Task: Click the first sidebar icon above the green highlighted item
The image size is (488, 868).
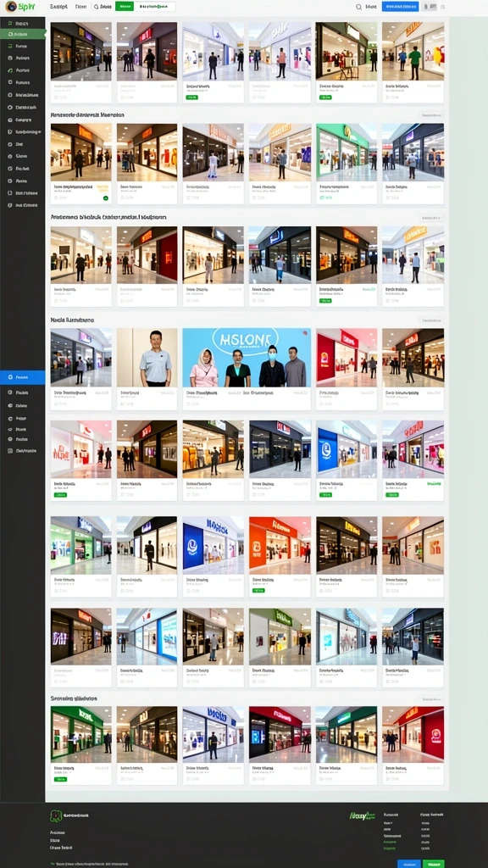Action: 10,24
